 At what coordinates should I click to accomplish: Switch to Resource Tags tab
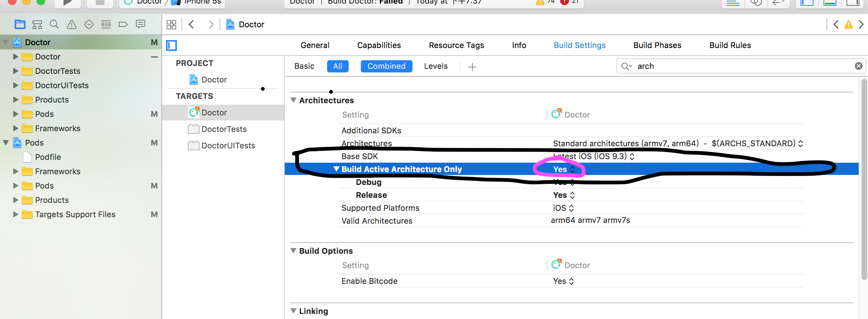point(457,45)
